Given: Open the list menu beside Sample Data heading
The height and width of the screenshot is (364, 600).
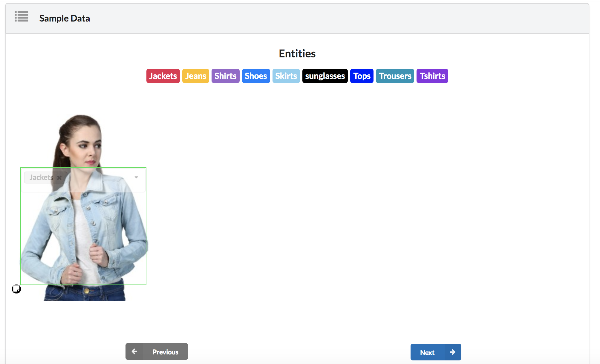Looking at the screenshot, I should click(21, 17).
